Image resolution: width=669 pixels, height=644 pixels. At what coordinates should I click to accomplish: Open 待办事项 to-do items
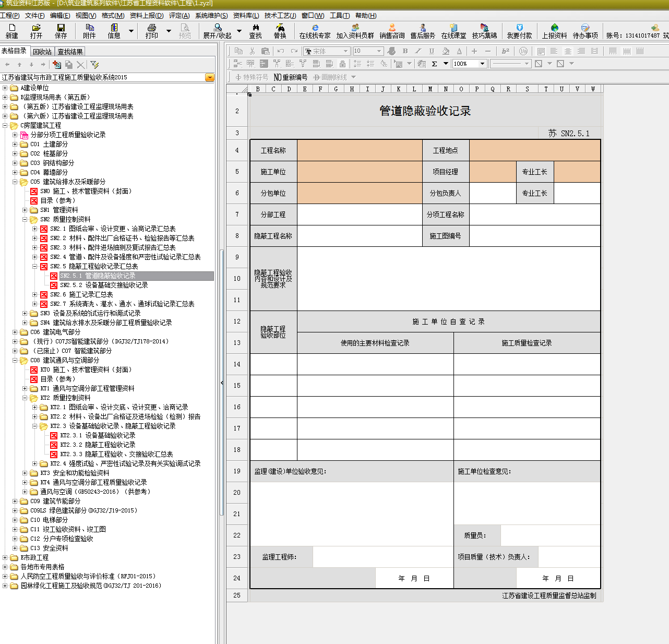click(x=585, y=31)
